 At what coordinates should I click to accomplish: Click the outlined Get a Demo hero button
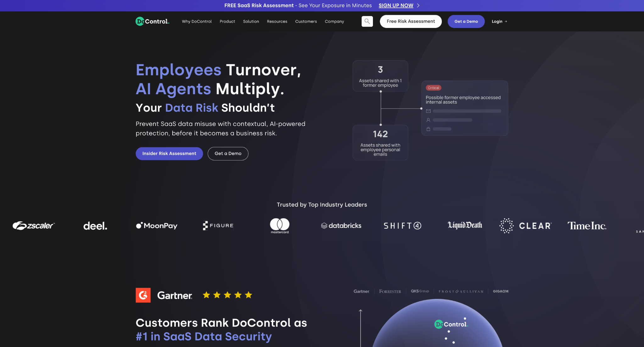point(228,154)
